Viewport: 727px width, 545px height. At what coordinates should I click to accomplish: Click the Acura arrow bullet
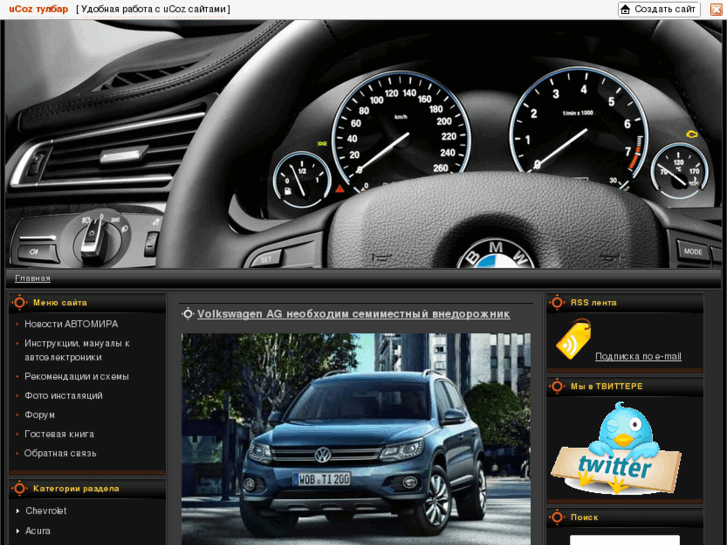18,531
